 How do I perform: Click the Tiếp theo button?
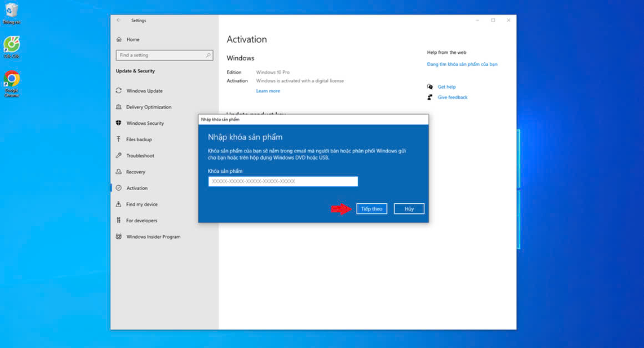371,209
